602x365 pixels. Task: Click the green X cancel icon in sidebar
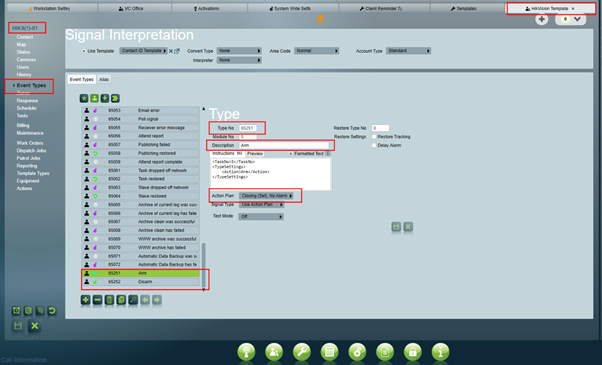pyautogui.click(x=35, y=326)
